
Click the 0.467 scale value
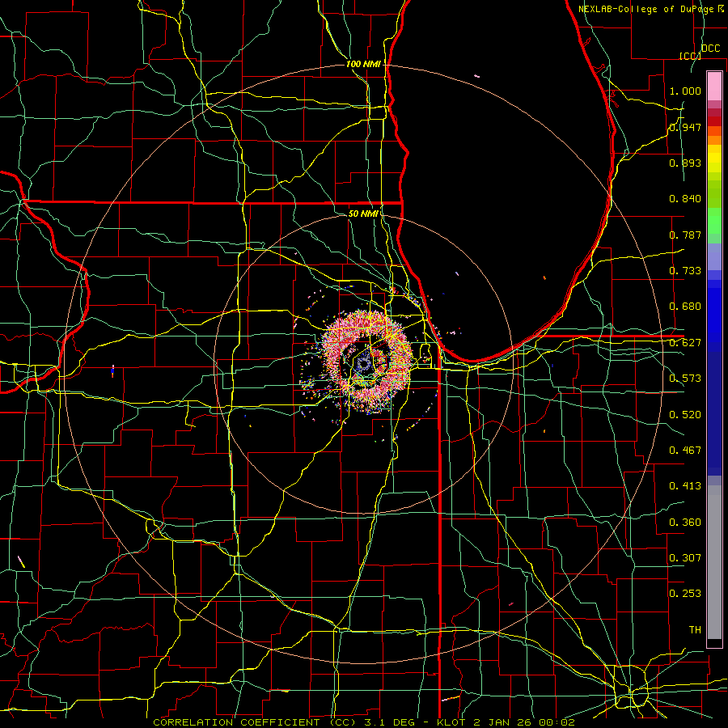pos(685,451)
